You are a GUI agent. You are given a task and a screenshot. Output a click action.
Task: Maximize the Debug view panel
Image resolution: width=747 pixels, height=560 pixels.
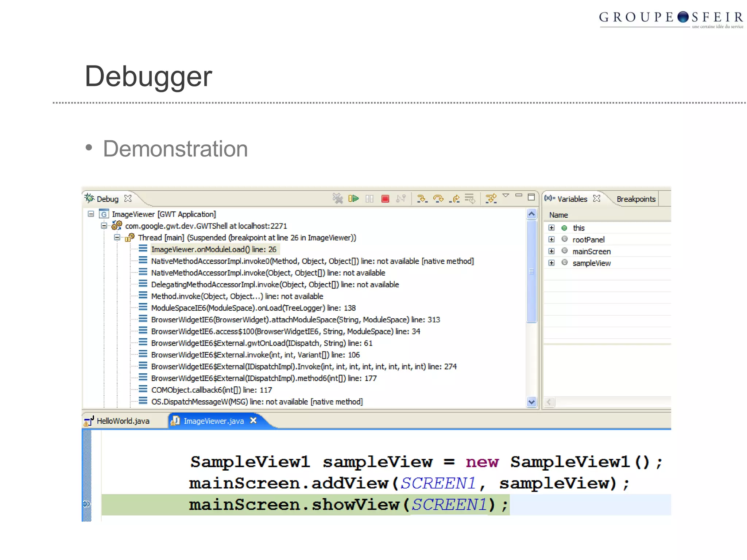point(531,197)
